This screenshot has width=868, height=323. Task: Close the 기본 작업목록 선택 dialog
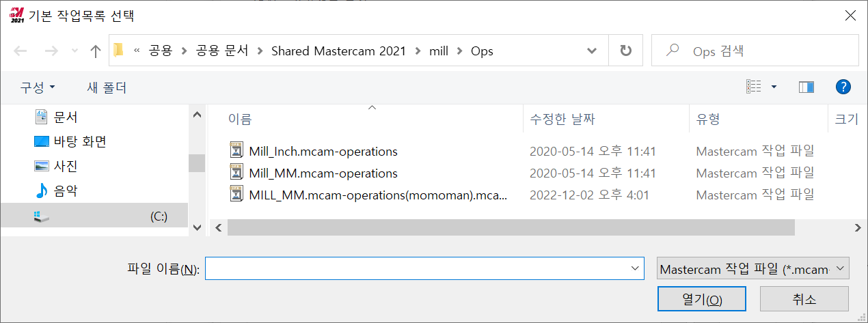coord(850,15)
